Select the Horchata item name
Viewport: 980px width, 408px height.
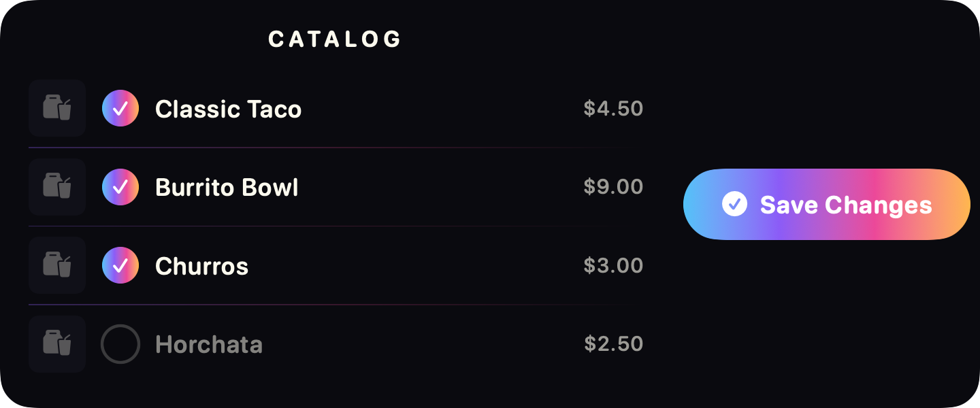[208, 344]
